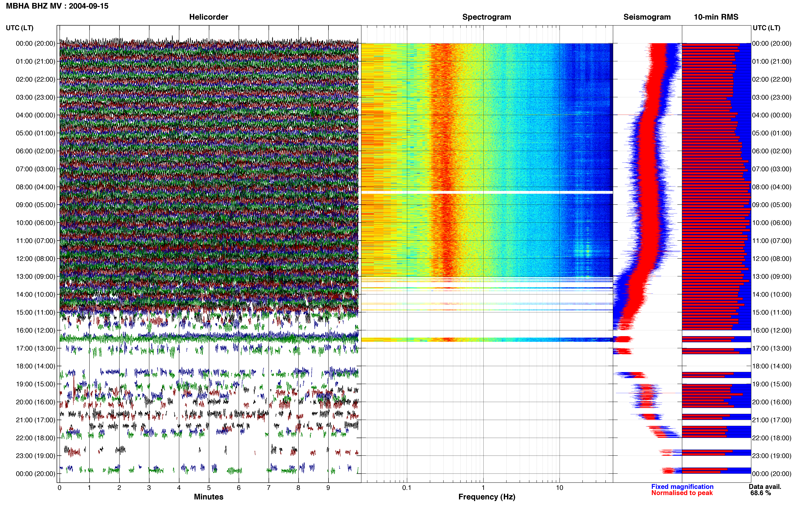
Task: Click the 2 tick on the Minutes axis
Action: pos(119,487)
